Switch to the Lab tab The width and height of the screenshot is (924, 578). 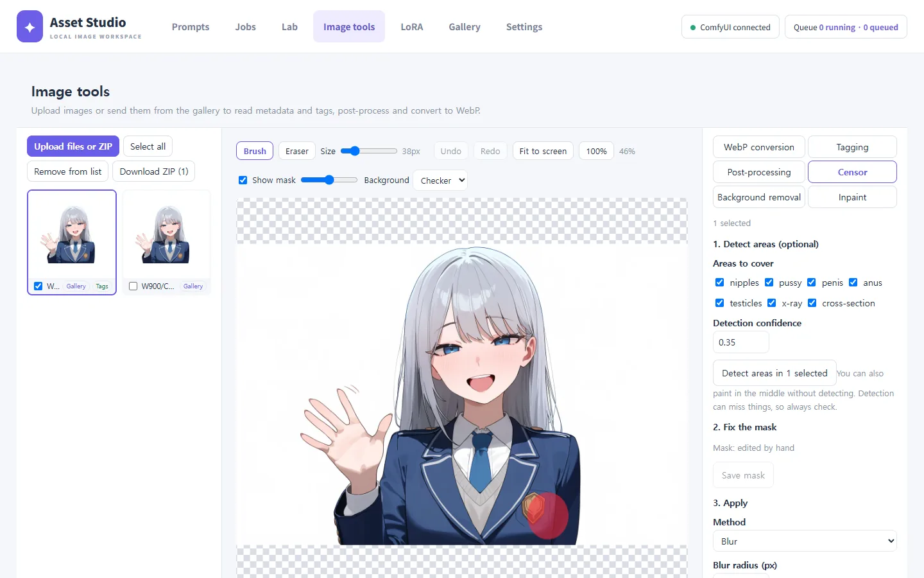[x=289, y=27]
